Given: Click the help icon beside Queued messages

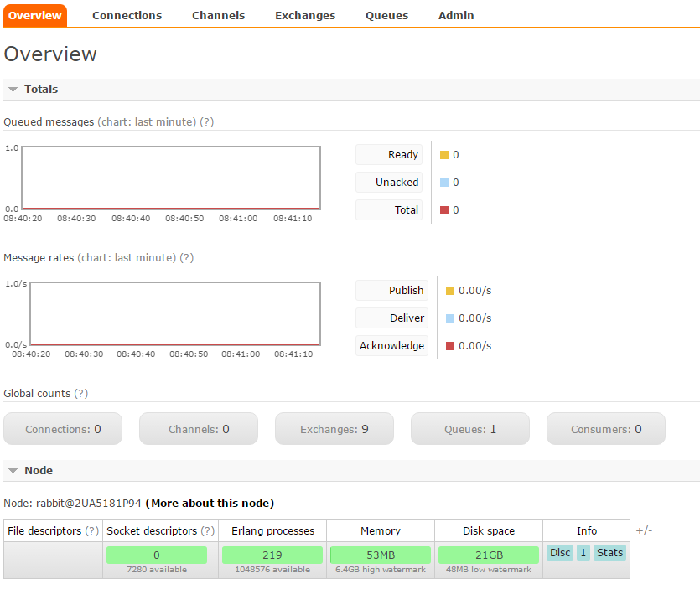Looking at the screenshot, I should [206, 121].
